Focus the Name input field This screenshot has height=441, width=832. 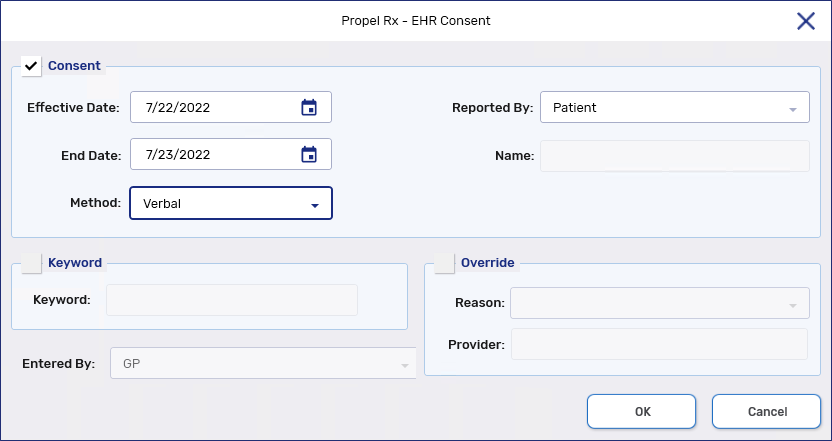(x=674, y=156)
